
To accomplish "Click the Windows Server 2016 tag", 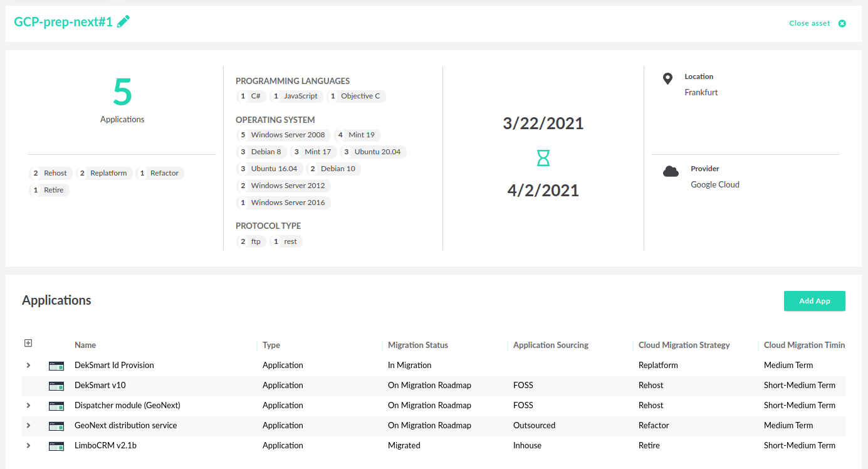I will (284, 203).
